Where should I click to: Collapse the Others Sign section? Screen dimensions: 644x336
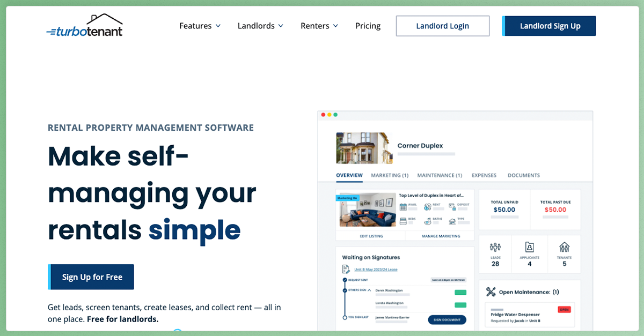[369, 290]
